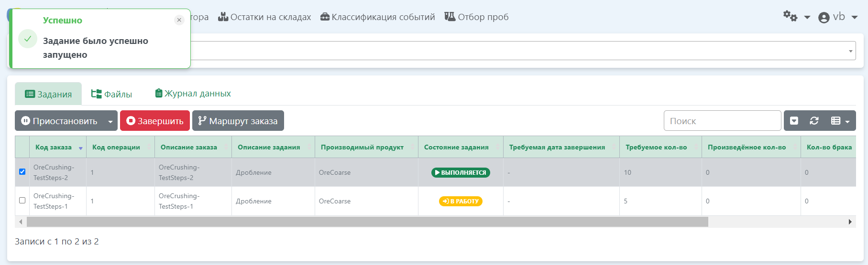This screenshot has width=868, height=265.
Task: Open Отбор проб menu item
Action: click(x=476, y=17)
